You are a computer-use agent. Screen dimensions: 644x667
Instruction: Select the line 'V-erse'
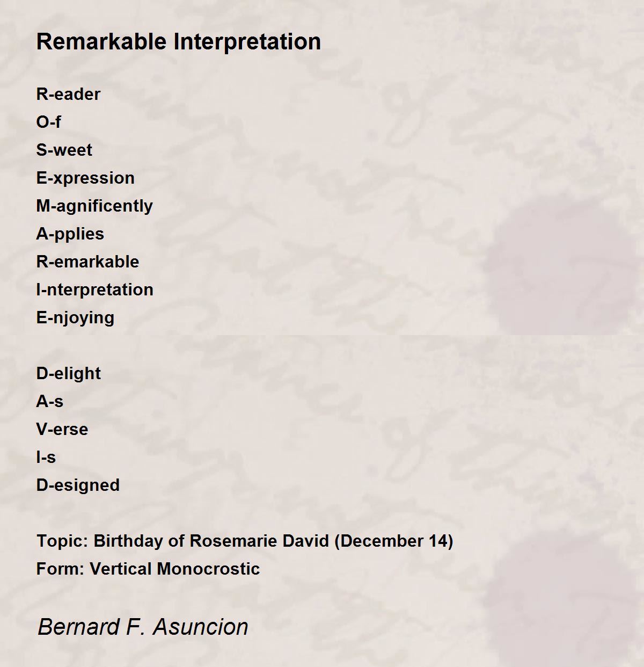click(62, 429)
